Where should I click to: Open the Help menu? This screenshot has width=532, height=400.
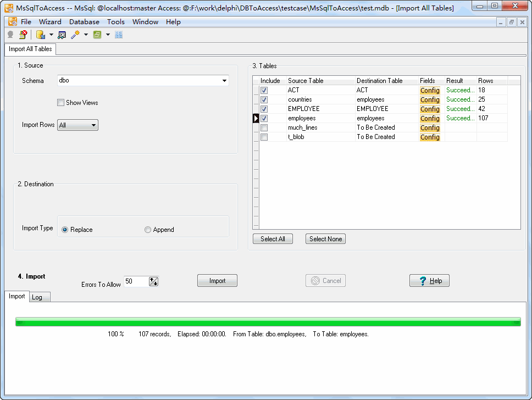click(173, 22)
